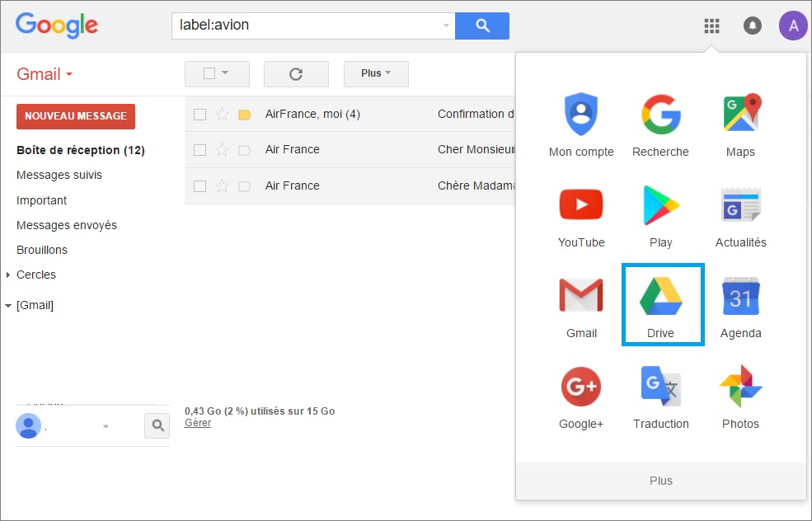Open Google Maps app
This screenshot has height=521, width=812.
pyautogui.click(x=740, y=125)
